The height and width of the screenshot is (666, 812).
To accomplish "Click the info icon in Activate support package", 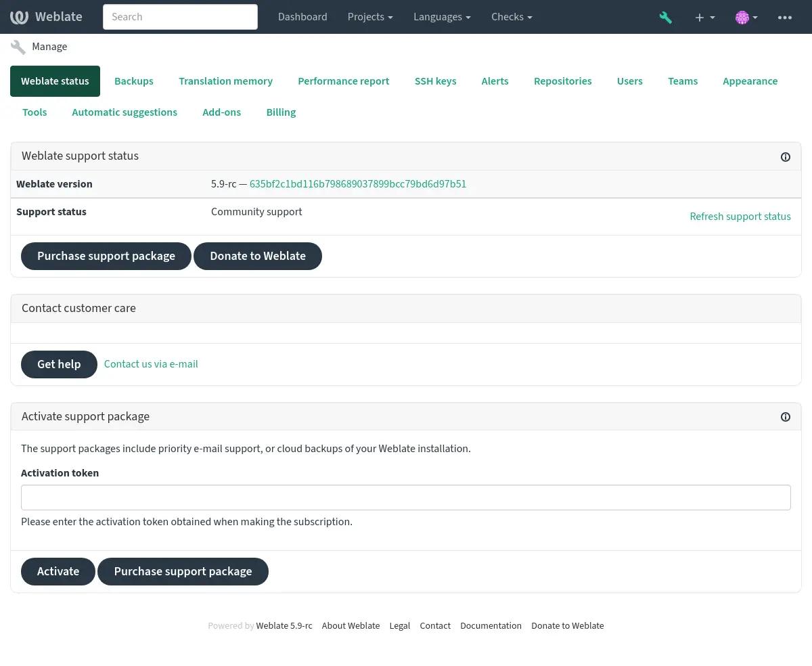I will pyautogui.click(x=786, y=417).
